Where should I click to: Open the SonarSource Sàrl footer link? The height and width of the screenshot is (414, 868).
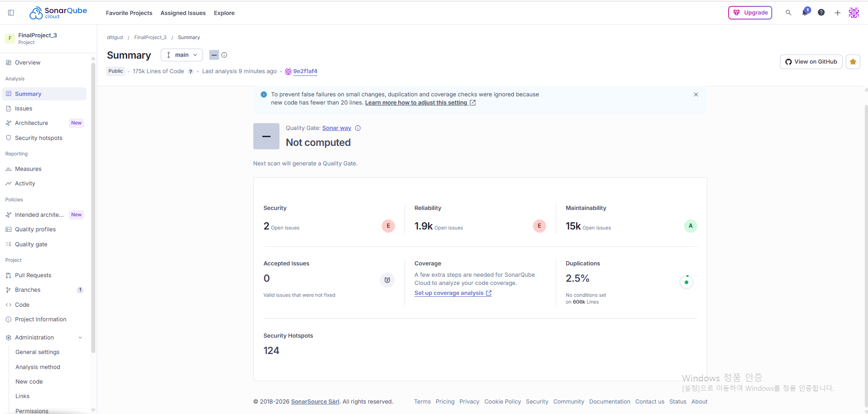coord(315,402)
